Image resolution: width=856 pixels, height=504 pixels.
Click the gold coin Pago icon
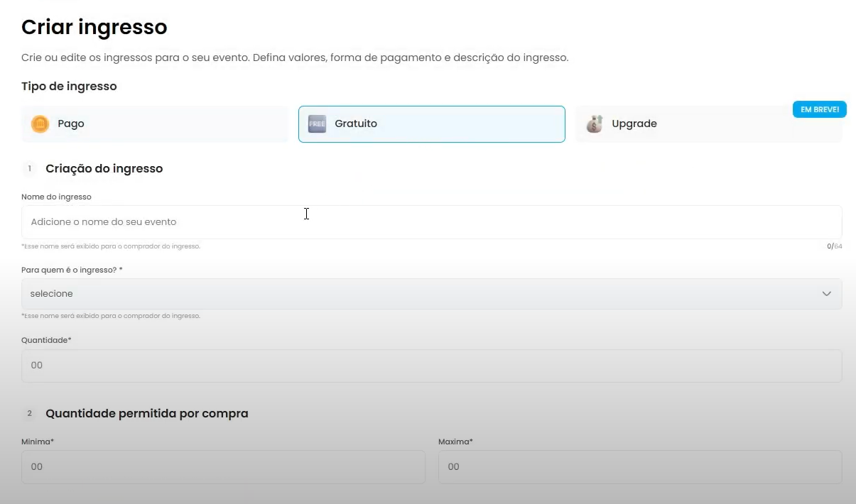(40, 124)
